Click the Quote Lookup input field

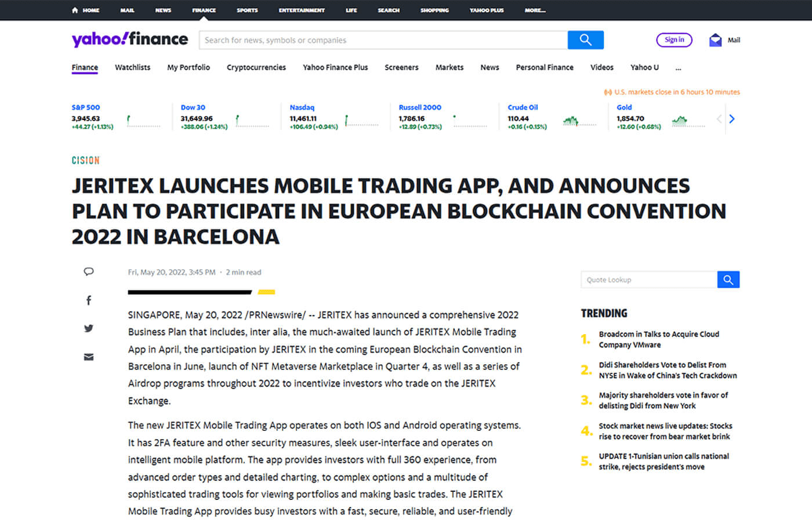tap(649, 280)
